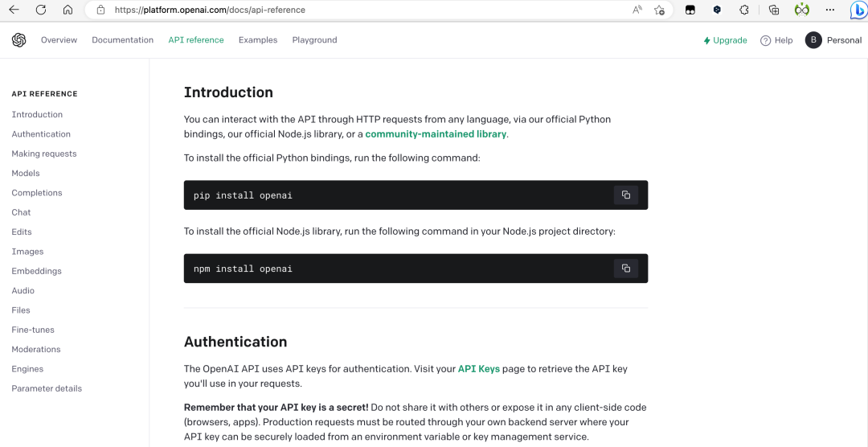868x447 pixels.
Task: Copy the pip install openai command
Action: (x=625, y=195)
